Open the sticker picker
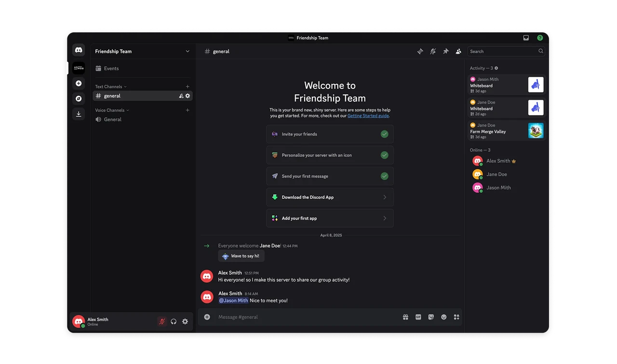This screenshot has width=617, height=364. pos(430,317)
